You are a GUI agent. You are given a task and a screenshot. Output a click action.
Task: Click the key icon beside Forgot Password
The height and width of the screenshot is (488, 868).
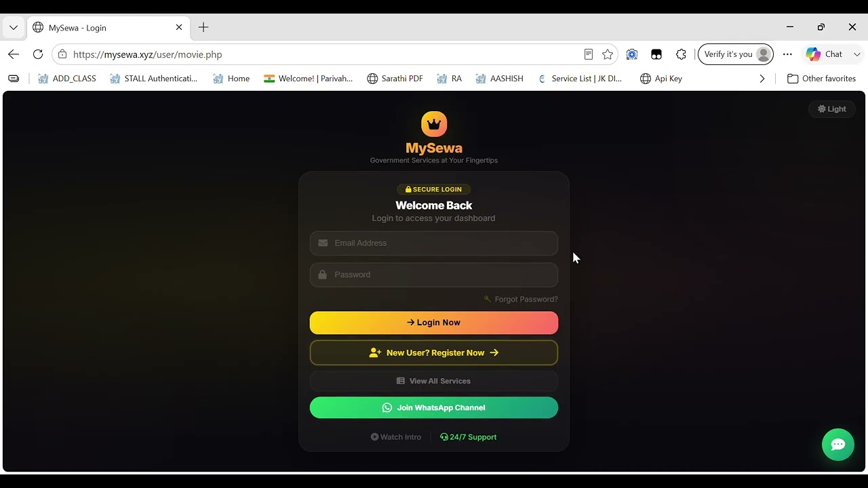(488, 299)
